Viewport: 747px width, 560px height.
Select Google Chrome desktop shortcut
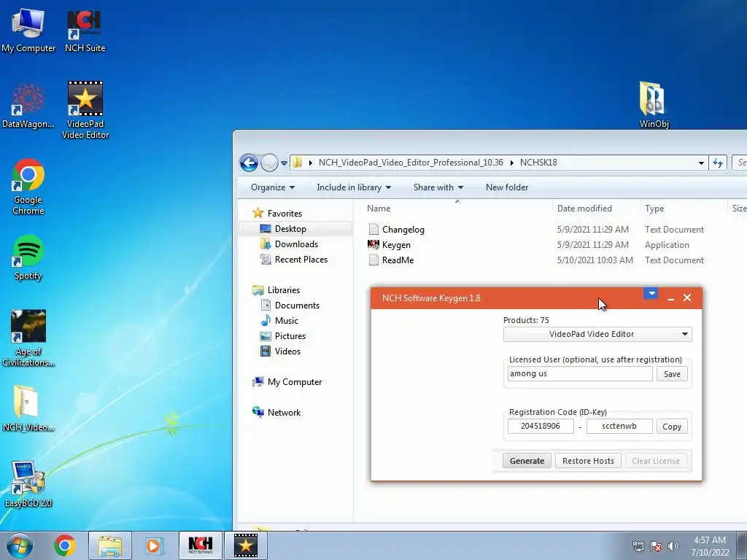pyautogui.click(x=28, y=186)
